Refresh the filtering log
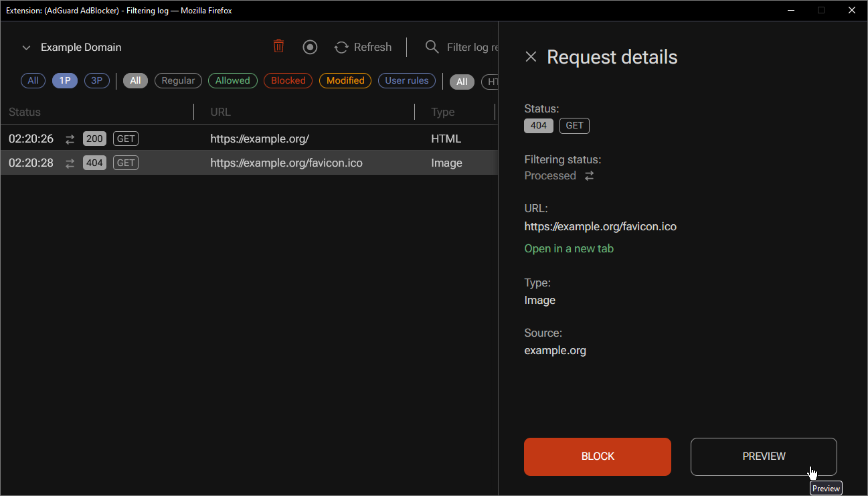Screen dimensions: 868x496 coord(363,47)
